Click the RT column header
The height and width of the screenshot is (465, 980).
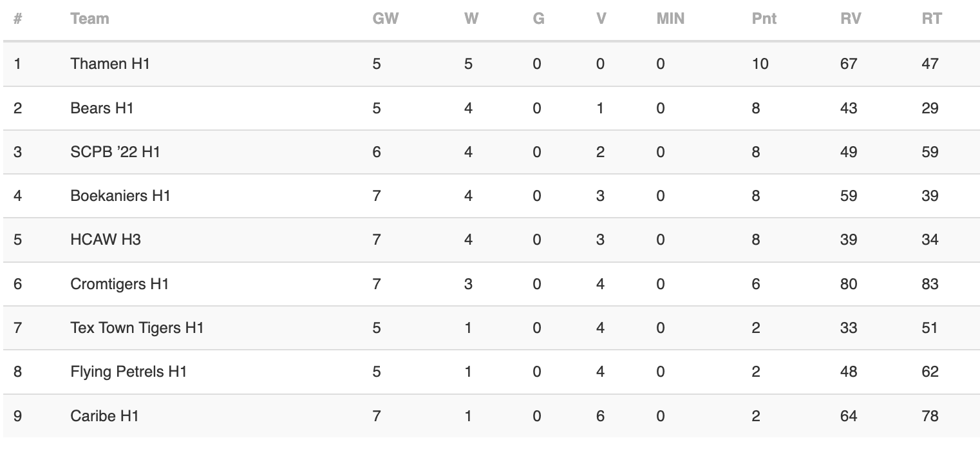[932, 19]
